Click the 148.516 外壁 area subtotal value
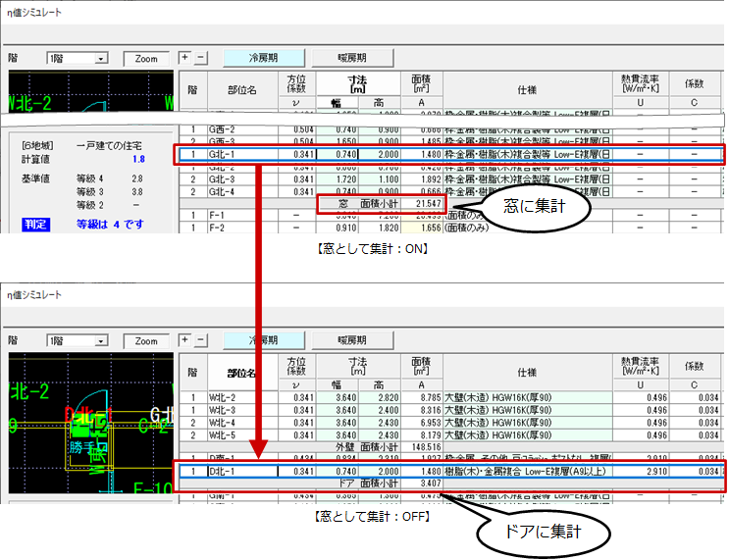Screen dimensions: 729x560 (x=422, y=447)
